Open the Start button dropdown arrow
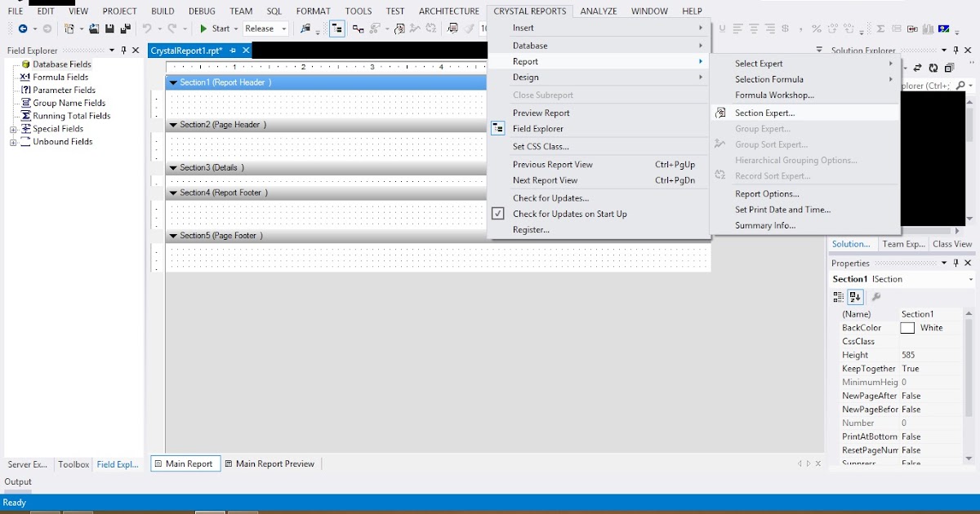 point(236,29)
